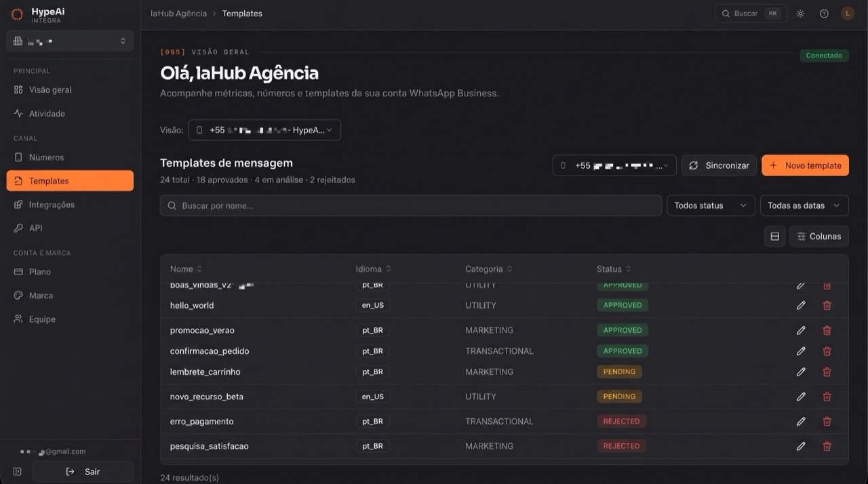Delete the novo_recurso_beta template

[827, 397]
